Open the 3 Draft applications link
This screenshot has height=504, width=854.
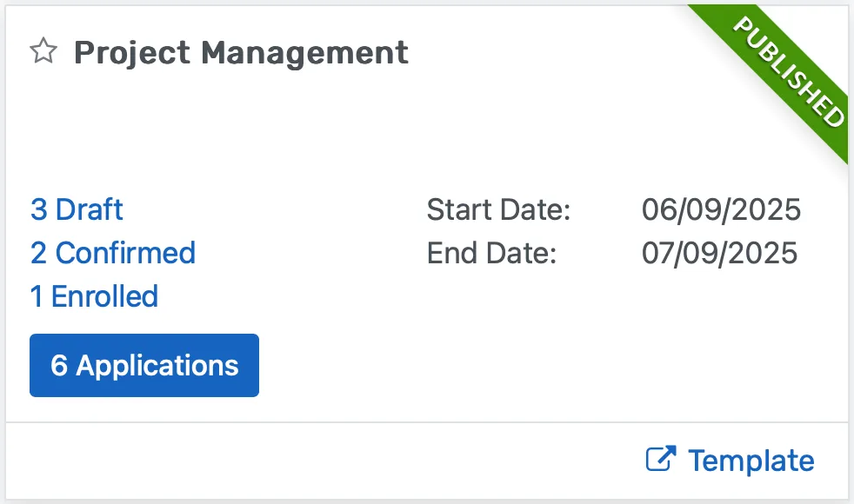(76, 209)
